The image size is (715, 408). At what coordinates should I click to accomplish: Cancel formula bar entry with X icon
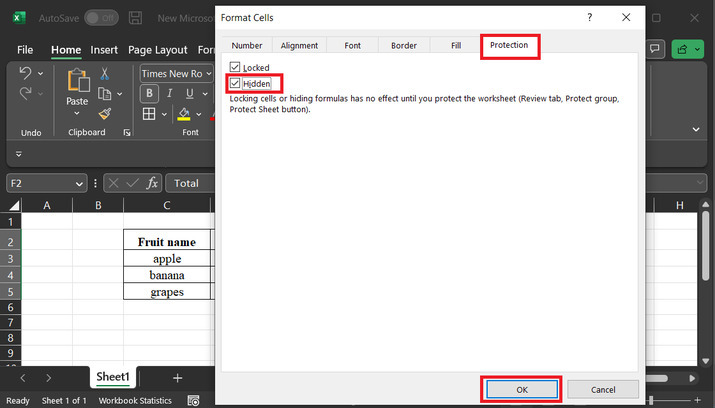click(114, 183)
